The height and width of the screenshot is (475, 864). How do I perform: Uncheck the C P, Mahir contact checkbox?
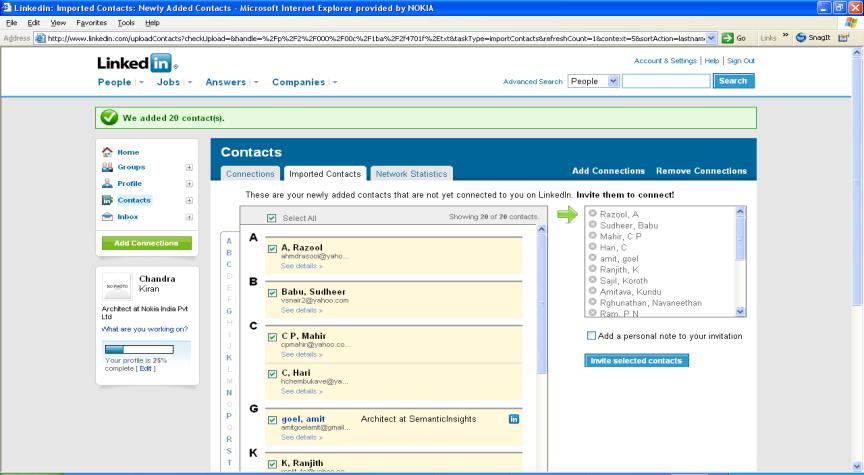[x=272, y=337]
